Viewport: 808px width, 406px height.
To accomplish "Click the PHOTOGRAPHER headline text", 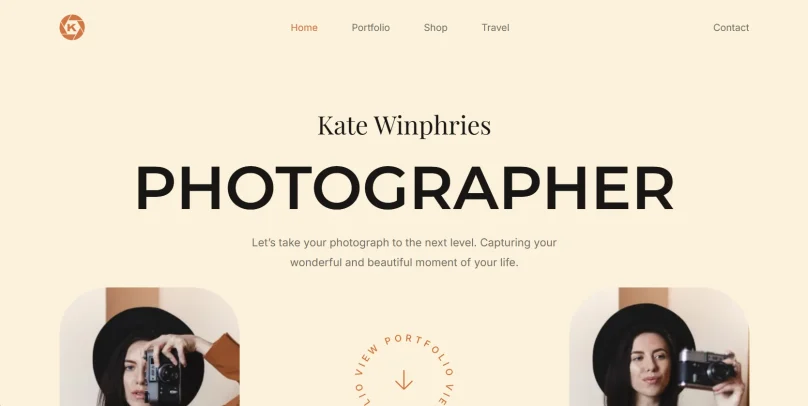I will (405, 188).
